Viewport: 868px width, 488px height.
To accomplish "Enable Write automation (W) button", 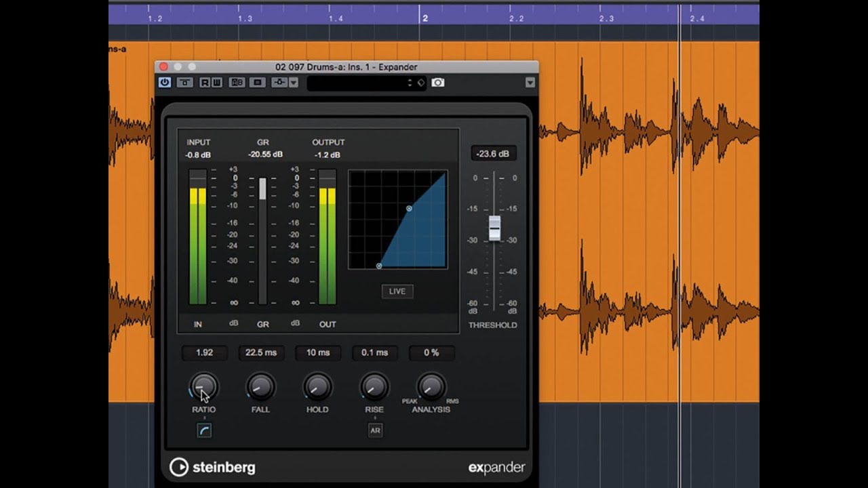I will pyautogui.click(x=217, y=83).
